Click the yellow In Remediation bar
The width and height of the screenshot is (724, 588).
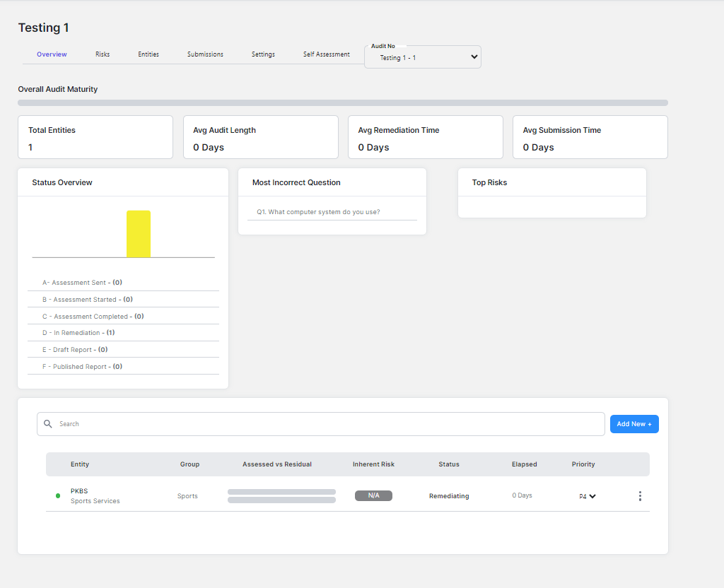[x=139, y=234]
